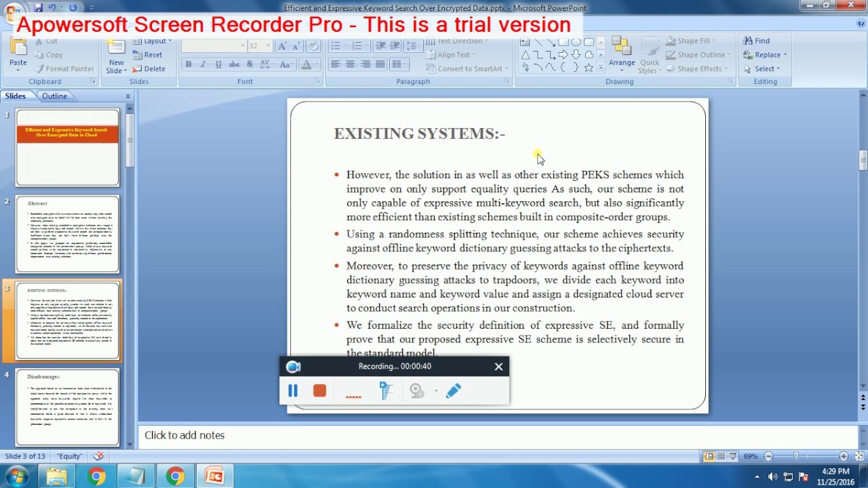Open the spelling check status icon
This screenshot has width=868, height=488.
tap(98, 456)
